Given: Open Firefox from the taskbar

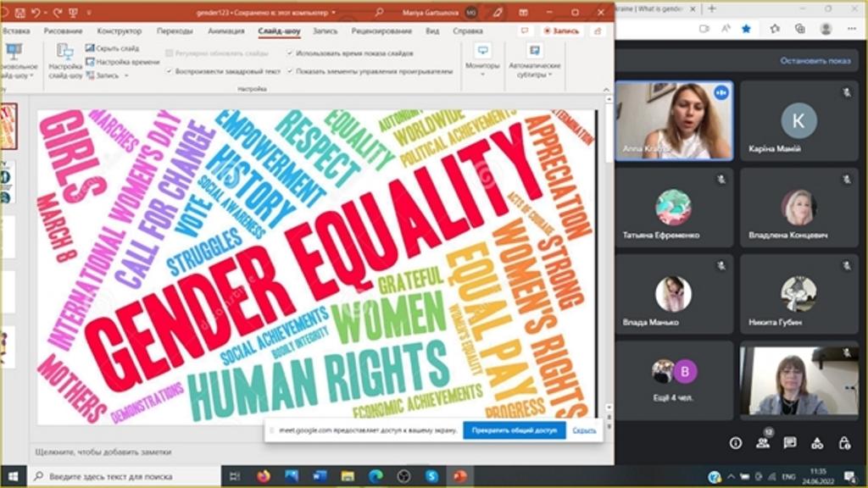Looking at the screenshot, I should (x=264, y=476).
